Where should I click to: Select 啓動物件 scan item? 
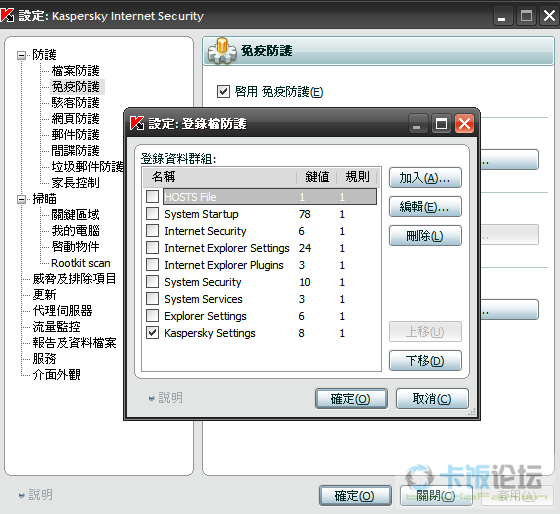[75, 246]
